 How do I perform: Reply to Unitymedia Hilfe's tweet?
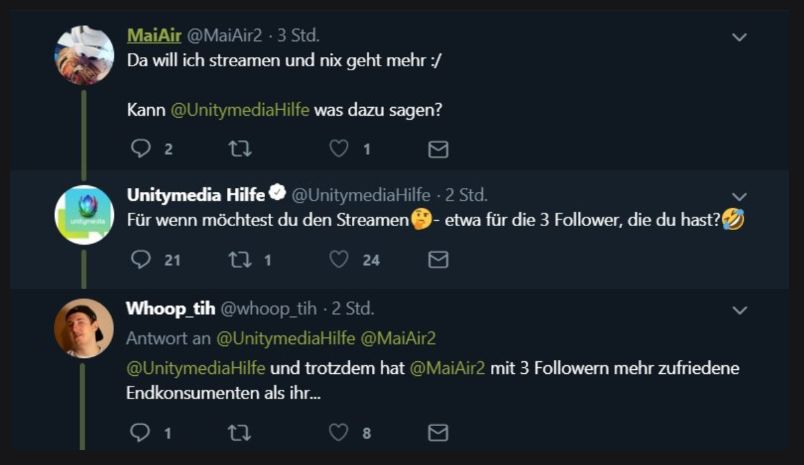coord(141,259)
